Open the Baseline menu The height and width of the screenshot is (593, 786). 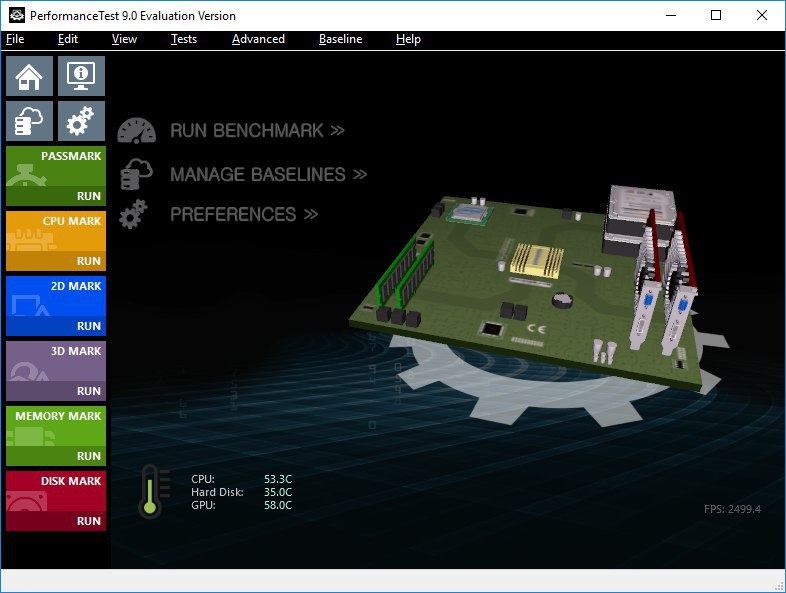(340, 39)
